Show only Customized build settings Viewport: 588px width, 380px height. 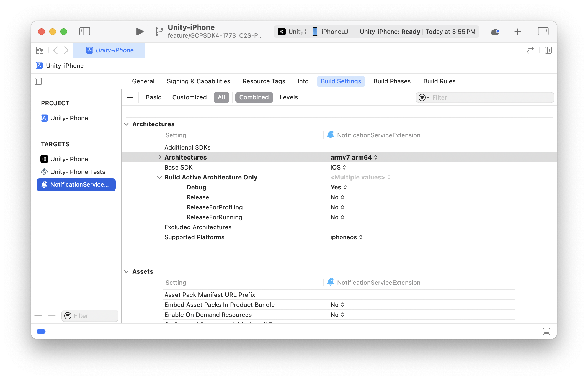(189, 97)
